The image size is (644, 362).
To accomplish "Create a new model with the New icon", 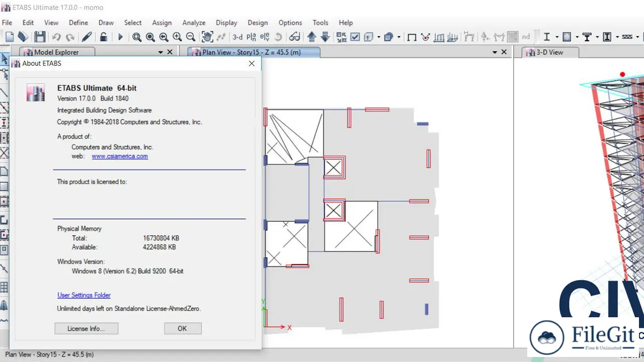I will click(10, 37).
